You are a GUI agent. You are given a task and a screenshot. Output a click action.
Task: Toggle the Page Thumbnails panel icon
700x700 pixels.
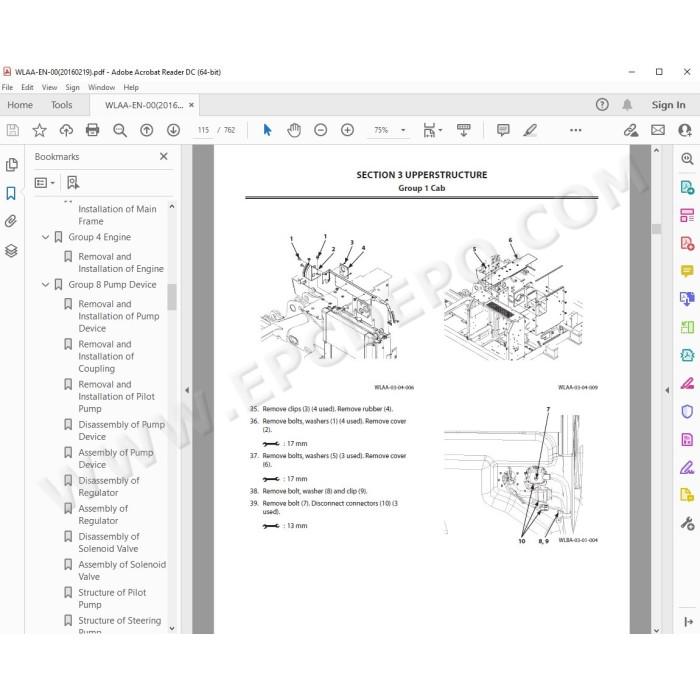12,165
